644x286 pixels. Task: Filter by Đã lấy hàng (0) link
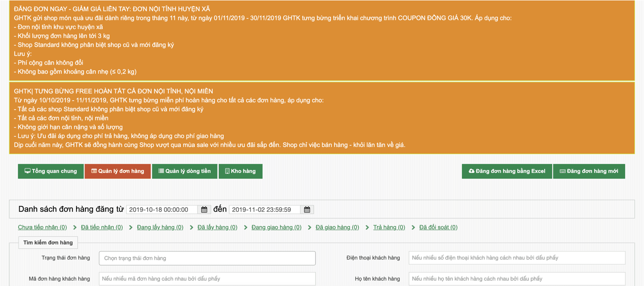[x=218, y=227]
